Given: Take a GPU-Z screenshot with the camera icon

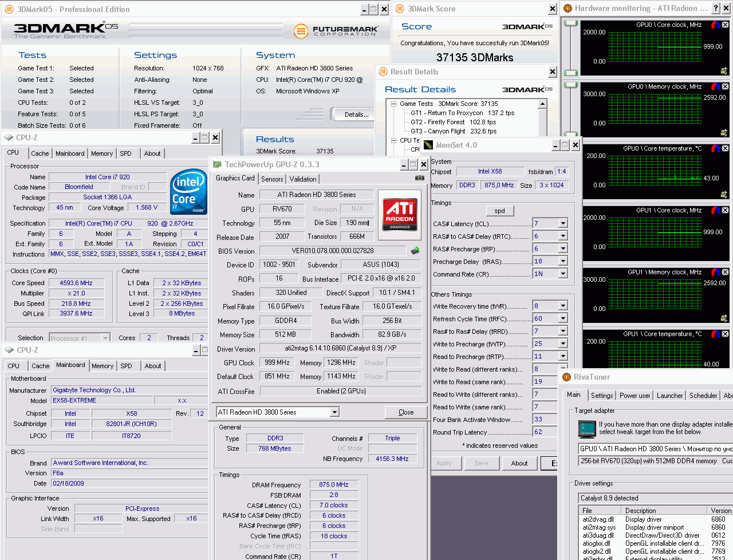Looking at the screenshot, I should [420, 178].
